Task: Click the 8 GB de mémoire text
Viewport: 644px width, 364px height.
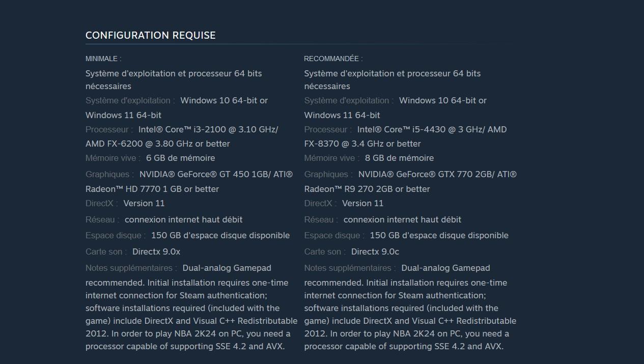Action: (399, 158)
